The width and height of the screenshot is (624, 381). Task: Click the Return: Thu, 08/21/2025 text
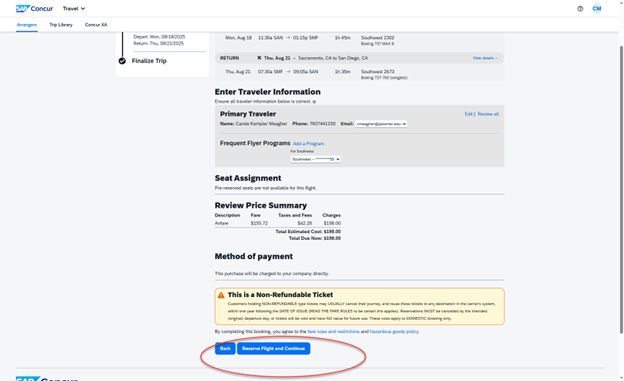coord(158,43)
